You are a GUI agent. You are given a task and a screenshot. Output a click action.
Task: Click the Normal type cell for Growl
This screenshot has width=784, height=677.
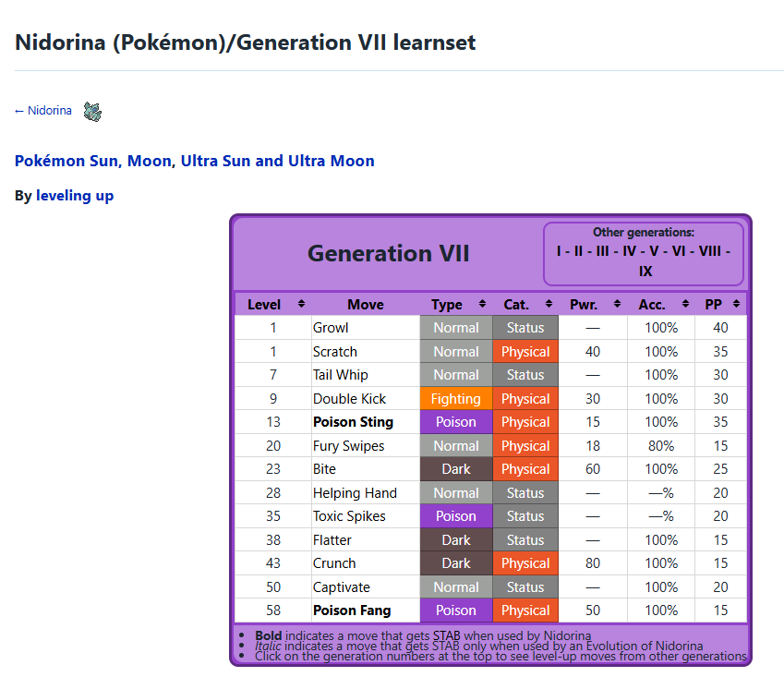coord(456,328)
